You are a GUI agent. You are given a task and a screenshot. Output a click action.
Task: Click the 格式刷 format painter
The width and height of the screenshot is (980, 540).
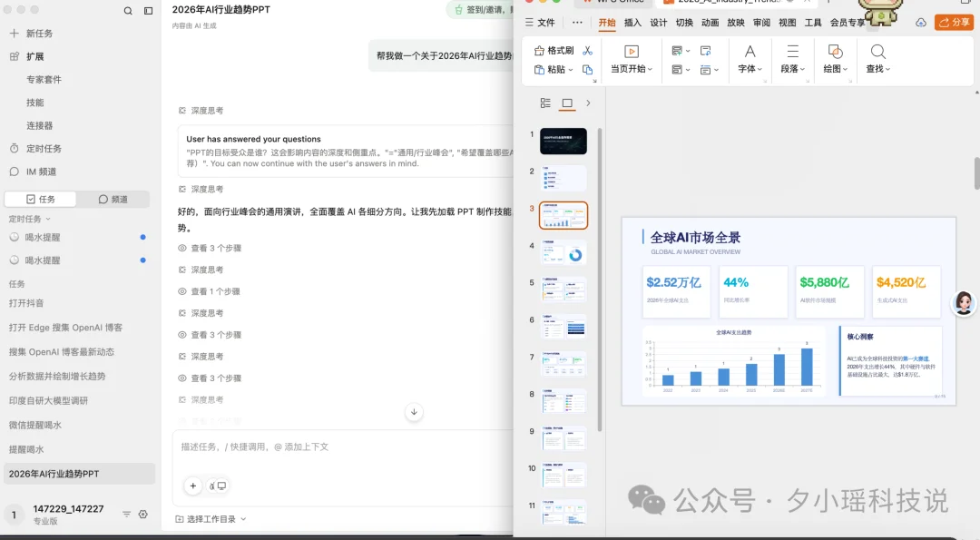[554, 51]
